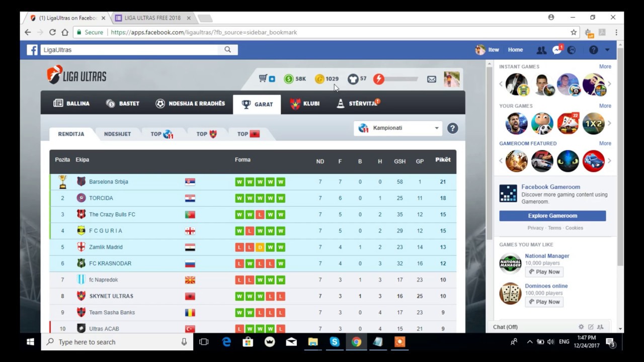The image size is (644, 362).
Task: Click the Liga Ultras logo
Action: tap(76, 75)
